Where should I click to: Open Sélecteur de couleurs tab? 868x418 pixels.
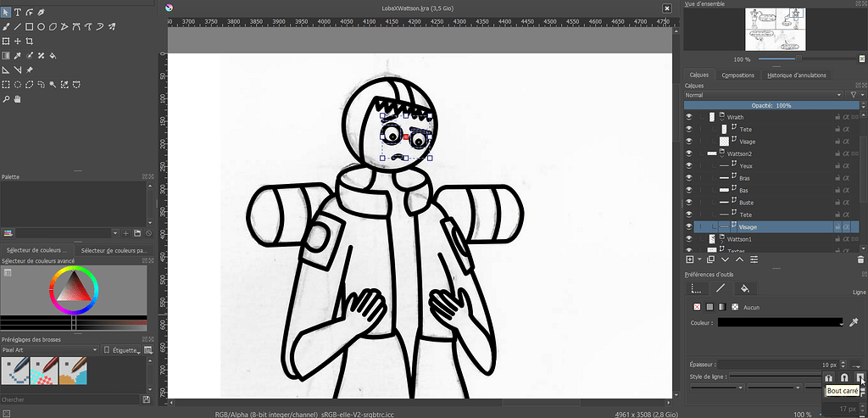(37, 250)
